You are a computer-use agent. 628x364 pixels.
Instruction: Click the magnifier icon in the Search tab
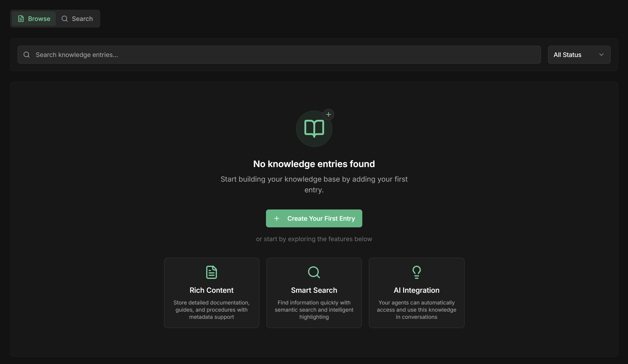[65, 19]
